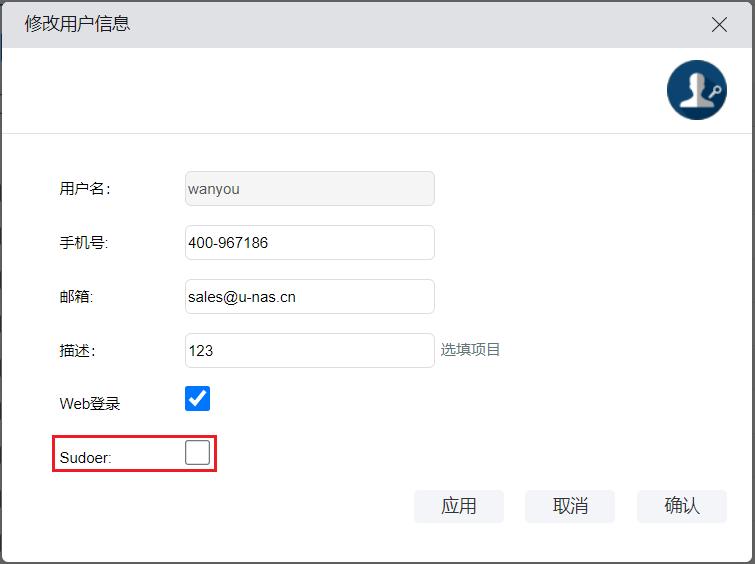This screenshot has width=755, height=564.
Task: Click the empty header area left of avatar
Action: pyautogui.click(x=330, y=90)
